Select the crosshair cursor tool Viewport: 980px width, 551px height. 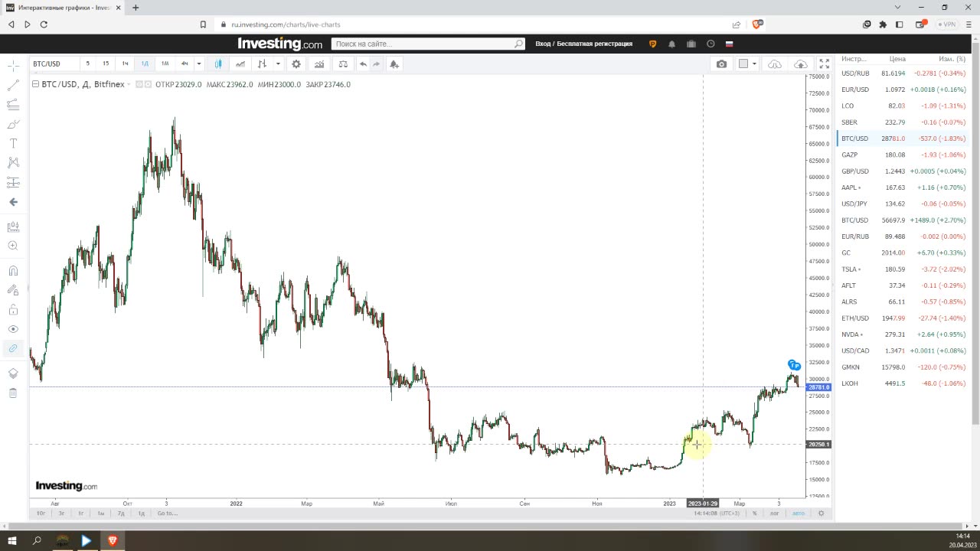point(13,67)
